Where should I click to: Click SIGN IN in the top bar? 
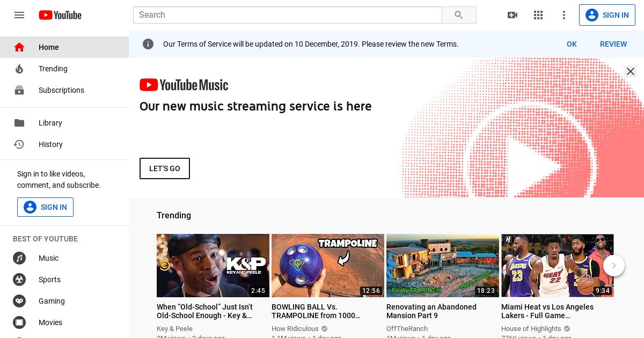point(607,15)
